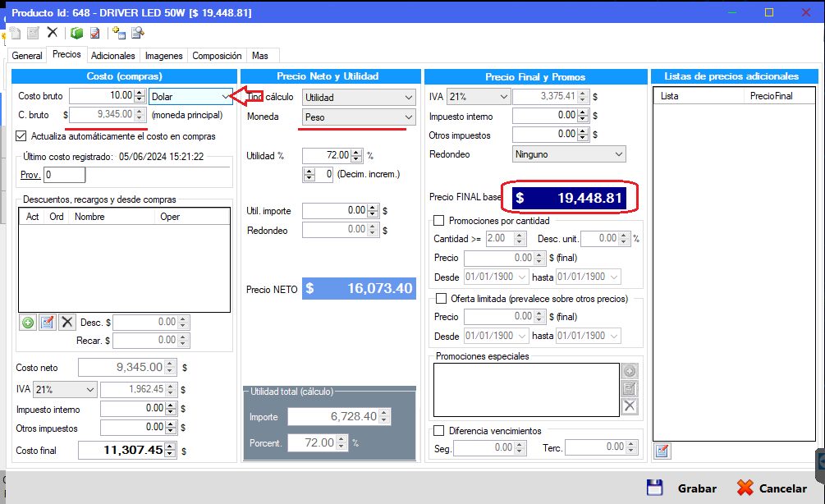Click the new document toolbar icon
825x504 pixels.
click(x=16, y=33)
